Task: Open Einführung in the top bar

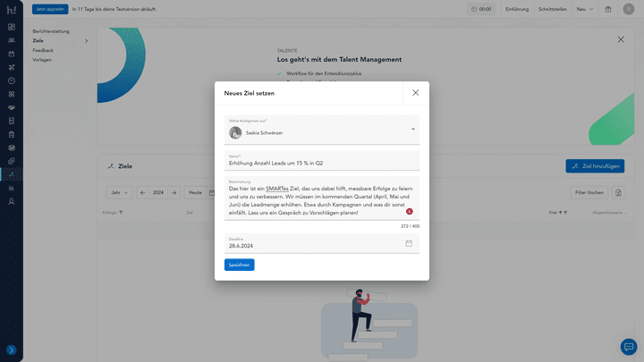Action: coord(517,9)
